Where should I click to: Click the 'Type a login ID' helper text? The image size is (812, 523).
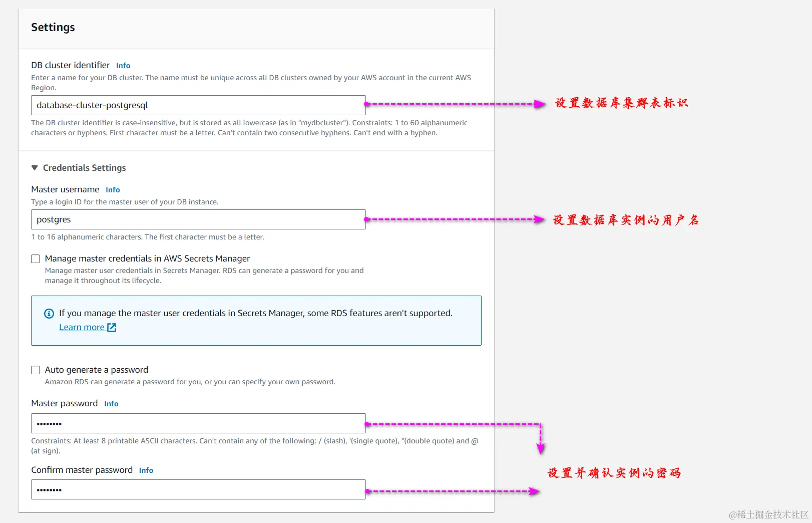tap(125, 202)
